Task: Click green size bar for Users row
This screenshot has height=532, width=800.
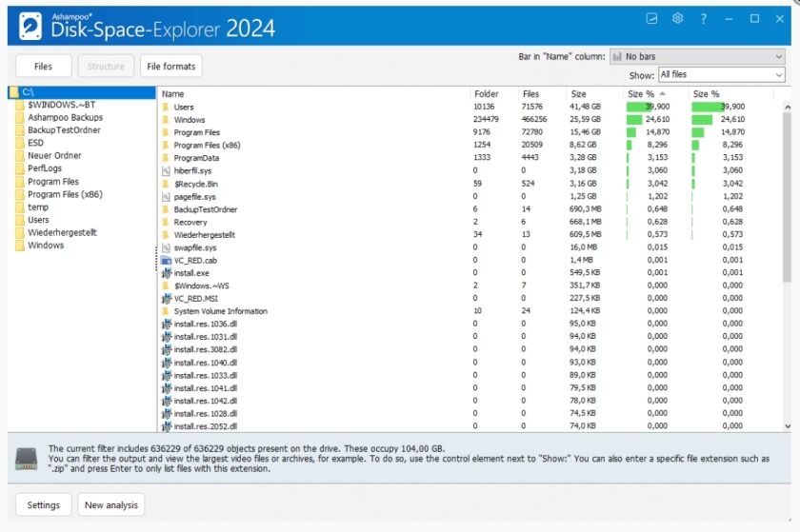Action: [639, 107]
